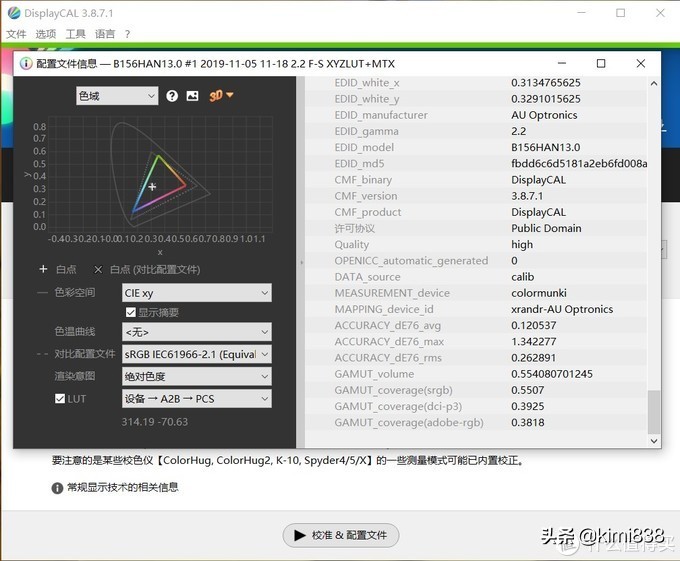The width and height of the screenshot is (680, 561).
Task: Select the OPENICC_automatic_generated row
Action: 476,261
